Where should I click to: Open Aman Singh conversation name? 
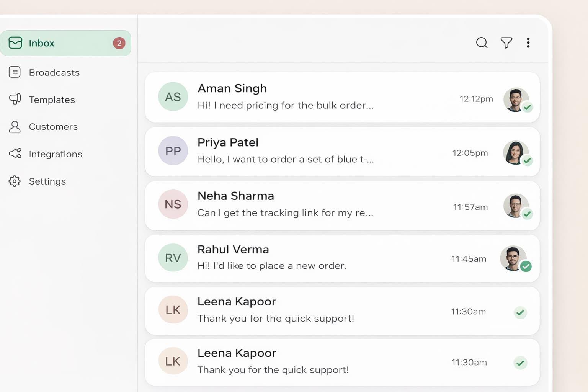232,88
